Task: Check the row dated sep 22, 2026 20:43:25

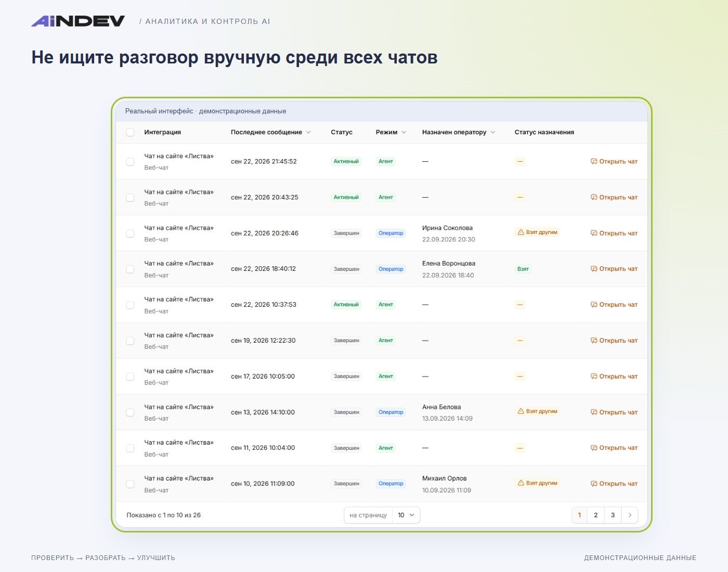Action: click(130, 198)
